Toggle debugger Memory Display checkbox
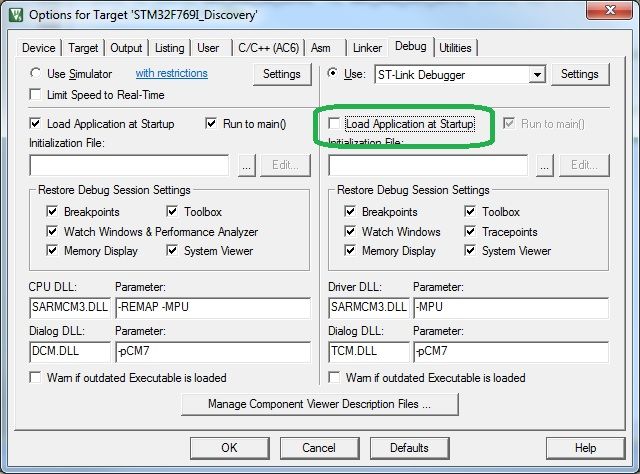This screenshot has width=640, height=474. click(350, 250)
